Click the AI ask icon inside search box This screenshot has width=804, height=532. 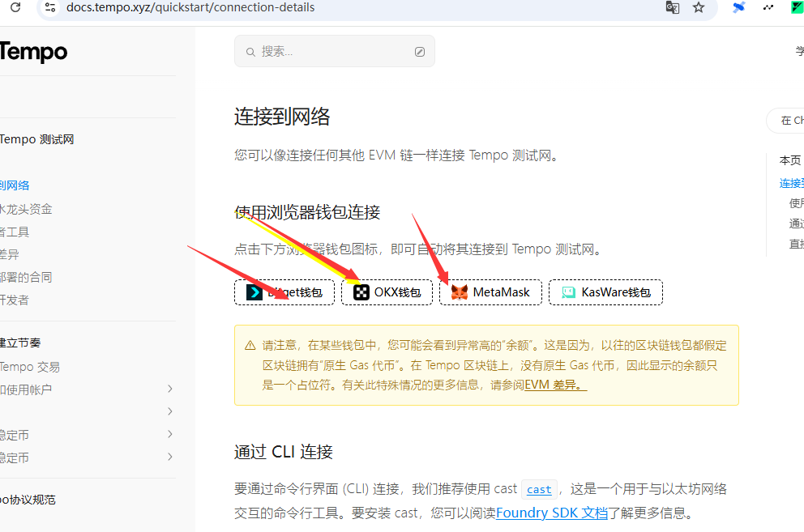(419, 52)
